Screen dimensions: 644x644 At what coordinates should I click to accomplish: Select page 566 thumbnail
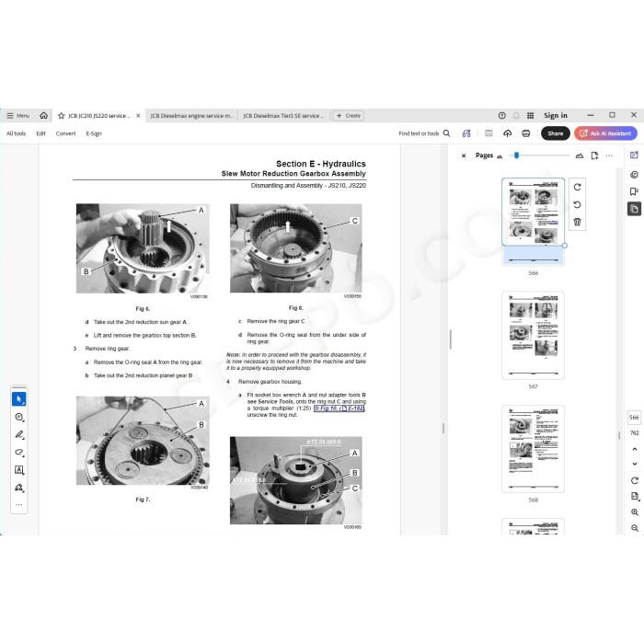pyautogui.click(x=533, y=222)
